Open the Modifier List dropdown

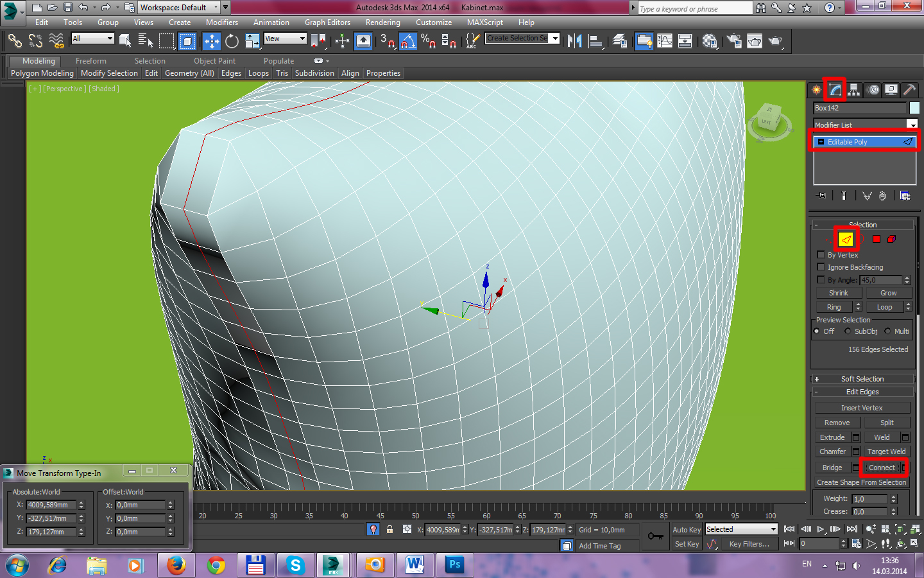pyautogui.click(x=866, y=125)
